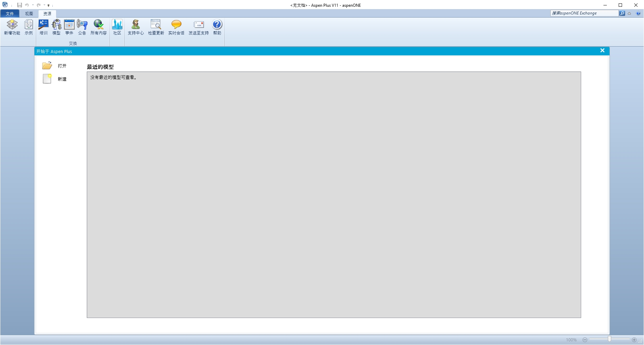Open 所有内容 all content icon
644x345 pixels.
[98, 27]
